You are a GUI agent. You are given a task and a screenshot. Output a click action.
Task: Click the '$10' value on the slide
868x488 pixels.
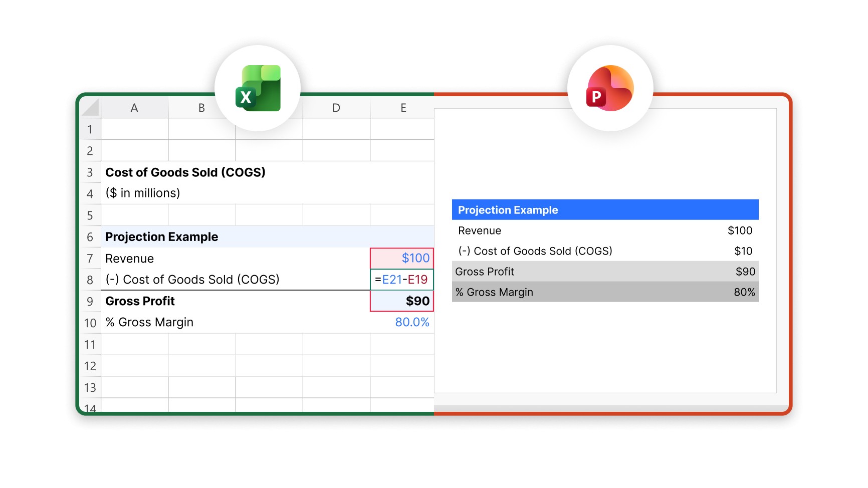pos(743,251)
